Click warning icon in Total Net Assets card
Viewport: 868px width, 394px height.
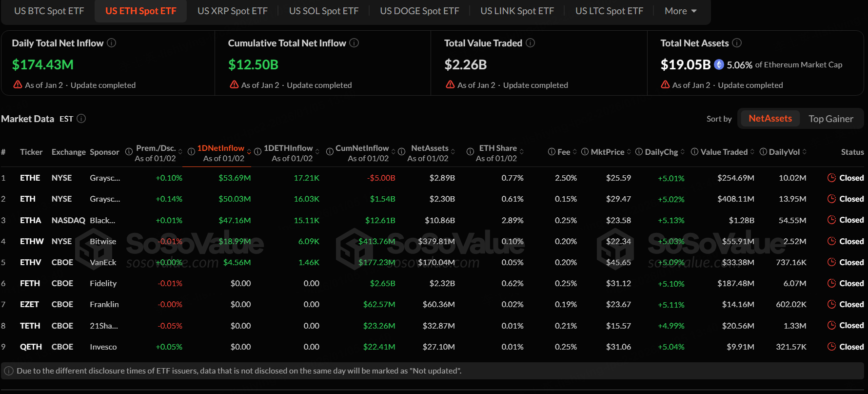tap(665, 84)
